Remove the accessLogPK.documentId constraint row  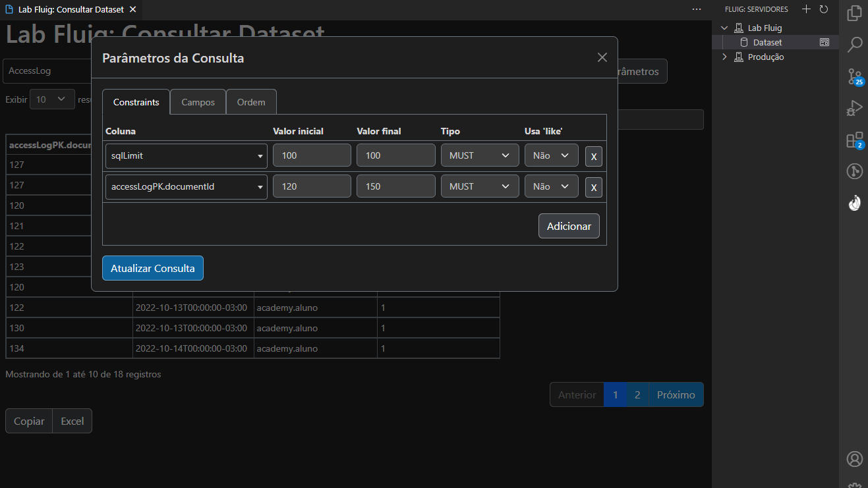point(594,188)
